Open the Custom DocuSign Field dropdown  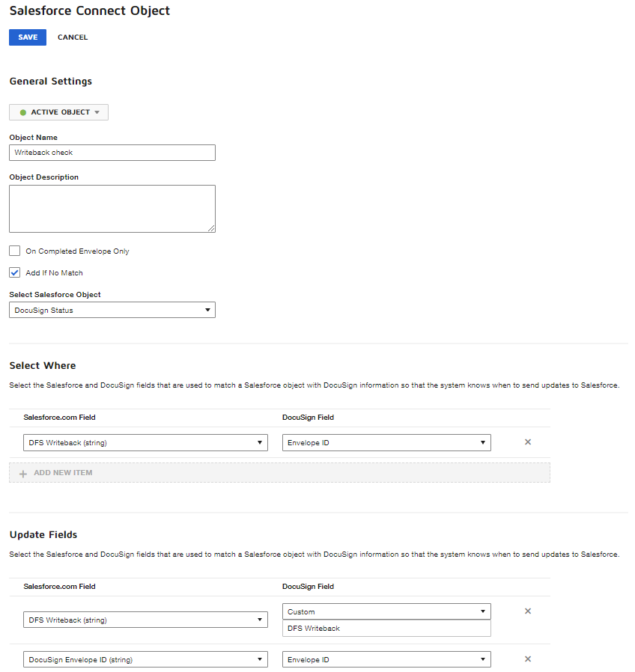pyautogui.click(x=386, y=611)
